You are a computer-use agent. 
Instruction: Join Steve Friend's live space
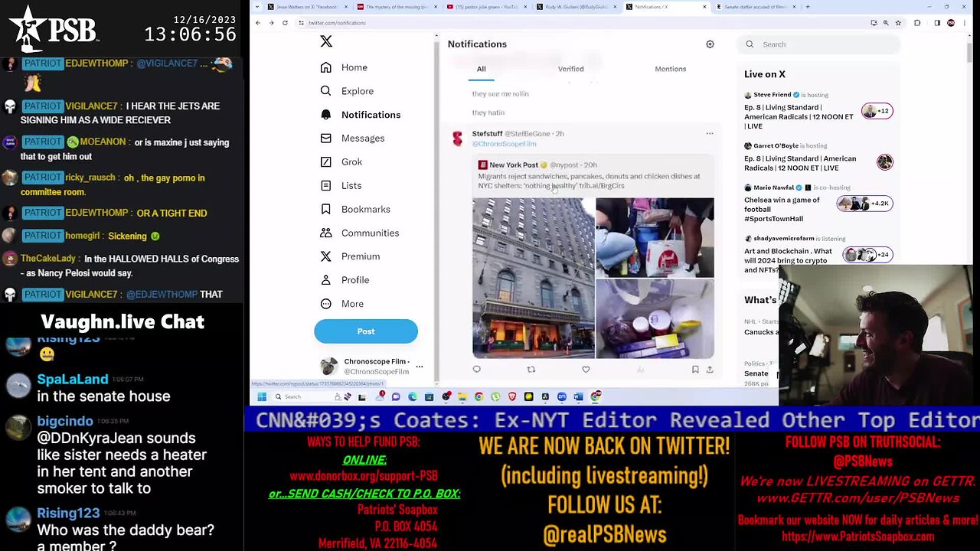[x=818, y=111]
